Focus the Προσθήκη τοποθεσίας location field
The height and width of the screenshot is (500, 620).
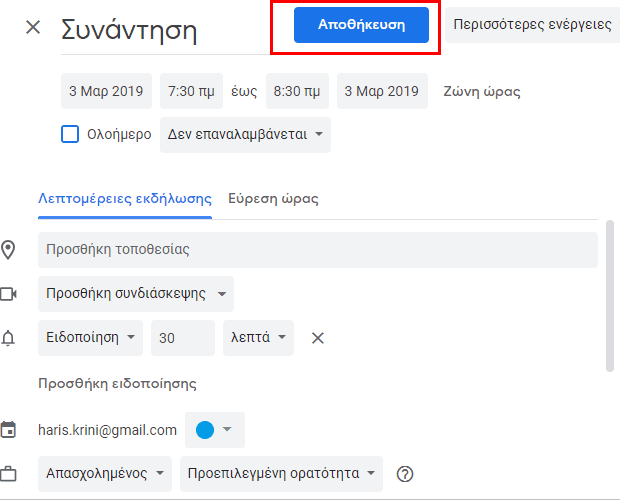318,250
